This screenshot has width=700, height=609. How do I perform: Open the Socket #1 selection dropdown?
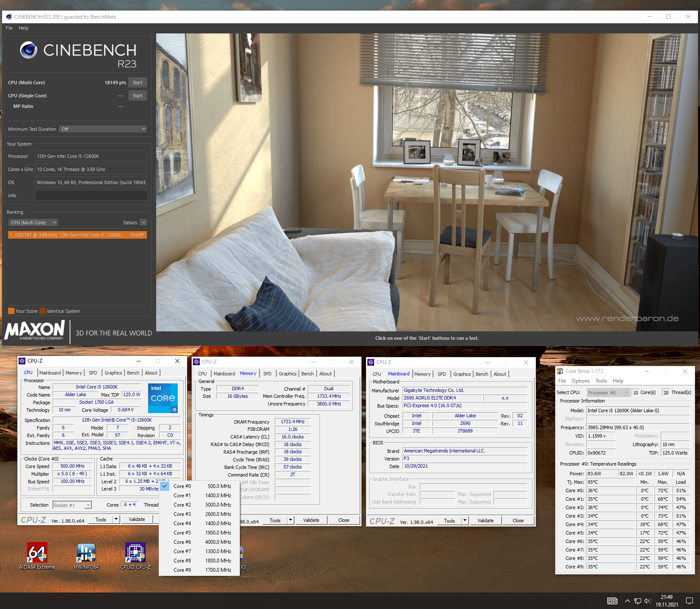pyautogui.click(x=72, y=505)
